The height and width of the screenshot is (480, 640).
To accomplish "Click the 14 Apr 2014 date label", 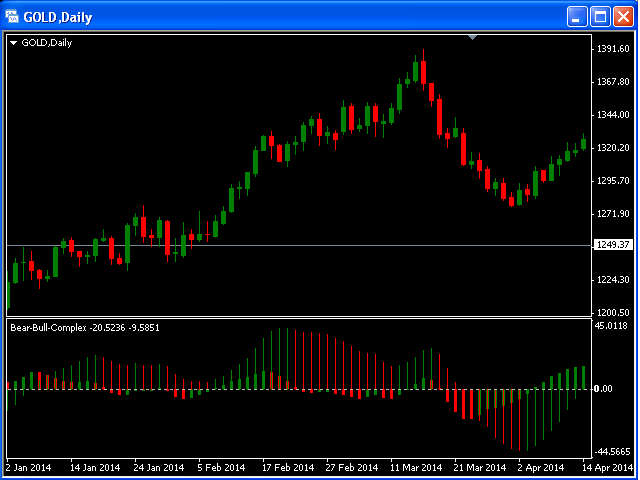I will (x=607, y=467).
